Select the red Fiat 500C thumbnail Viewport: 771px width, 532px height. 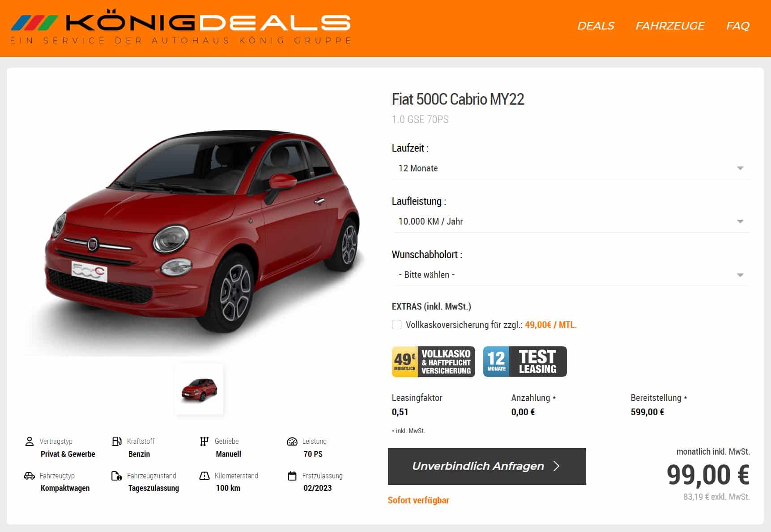pos(199,389)
